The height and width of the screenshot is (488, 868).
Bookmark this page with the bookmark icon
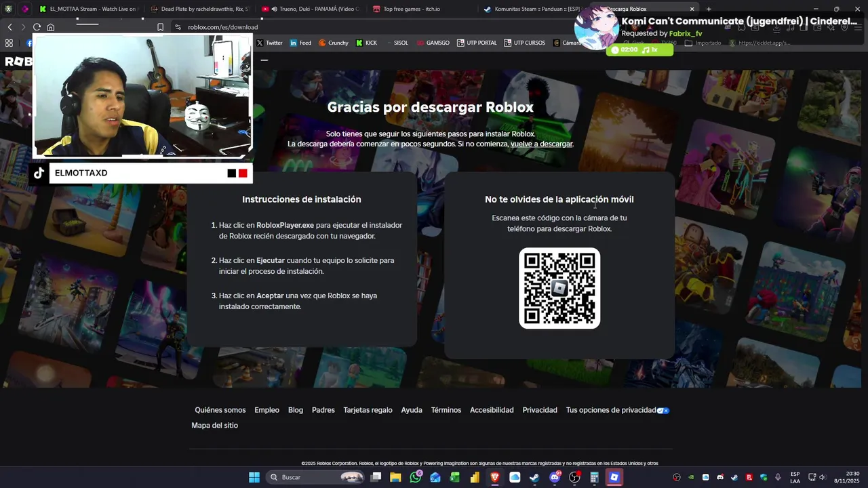(x=160, y=27)
